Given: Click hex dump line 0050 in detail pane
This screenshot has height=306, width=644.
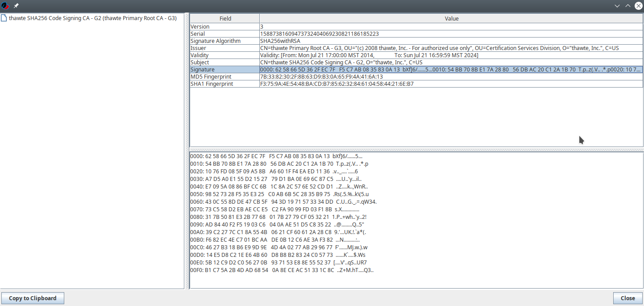Looking at the screenshot, I should click(x=279, y=194).
